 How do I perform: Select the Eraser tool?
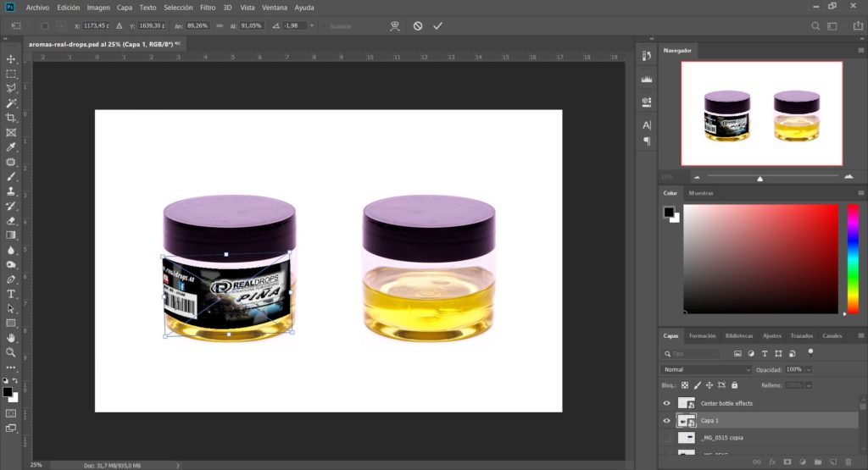pyautogui.click(x=10, y=221)
